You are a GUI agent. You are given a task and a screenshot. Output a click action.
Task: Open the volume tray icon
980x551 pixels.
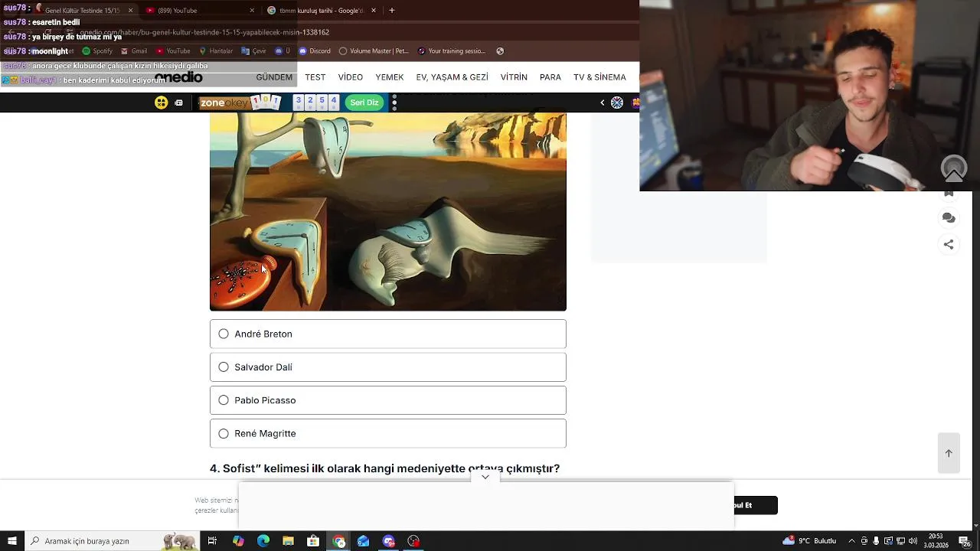point(913,541)
